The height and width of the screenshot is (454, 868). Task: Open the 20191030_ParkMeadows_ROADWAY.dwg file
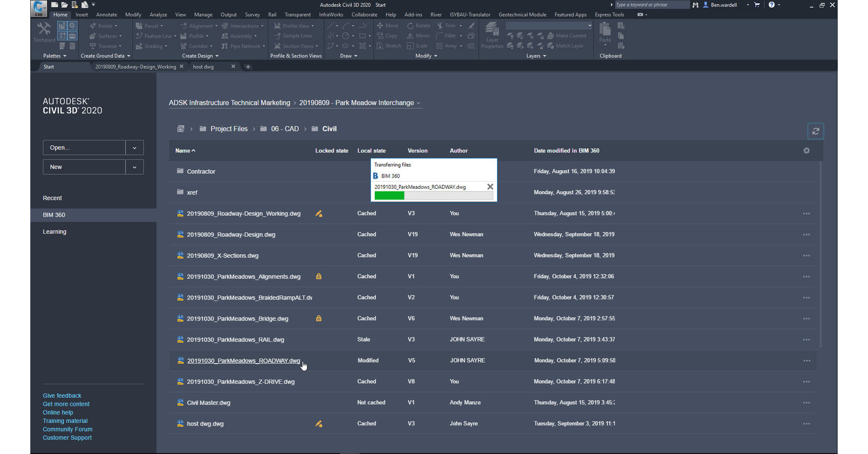pos(244,360)
